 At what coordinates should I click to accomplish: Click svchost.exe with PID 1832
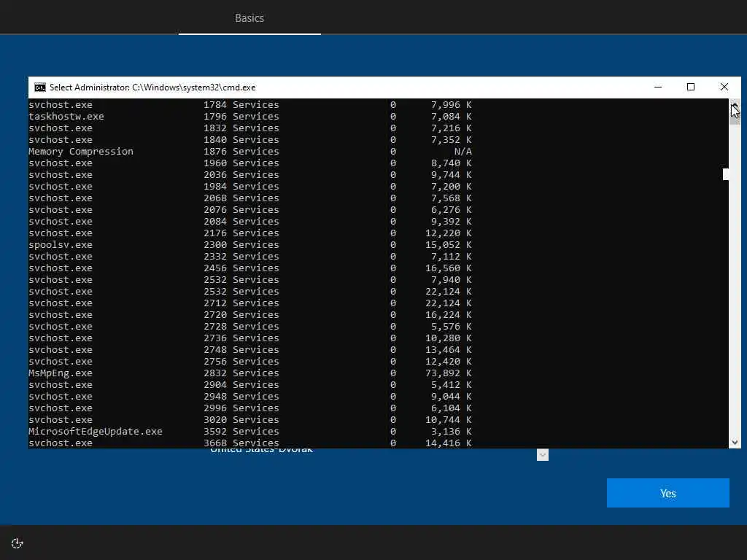(61, 128)
